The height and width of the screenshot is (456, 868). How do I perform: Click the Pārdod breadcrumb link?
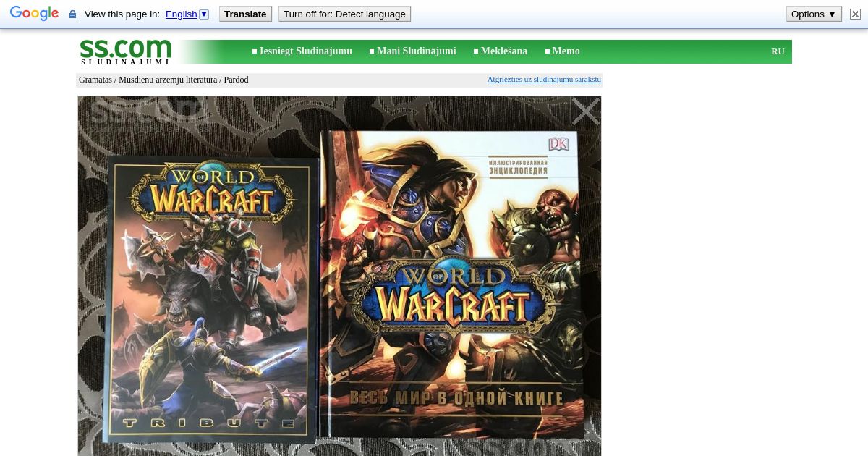click(x=236, y=80)
